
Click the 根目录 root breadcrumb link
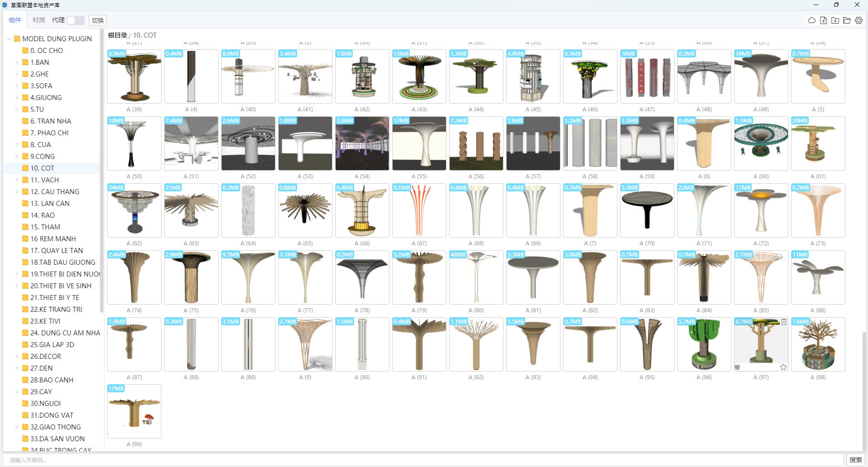click(x=117, y=35)
